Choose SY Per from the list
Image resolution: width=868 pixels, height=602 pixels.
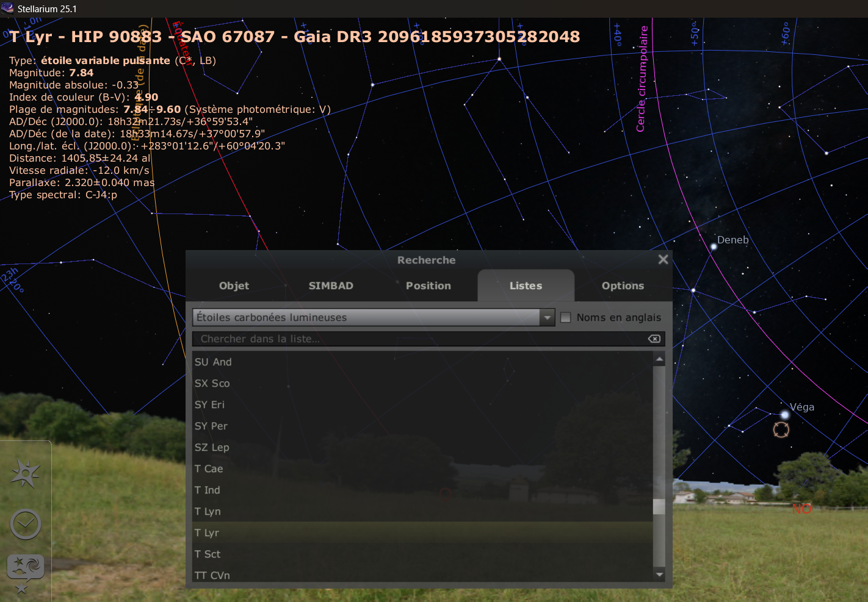coord(422,426)
